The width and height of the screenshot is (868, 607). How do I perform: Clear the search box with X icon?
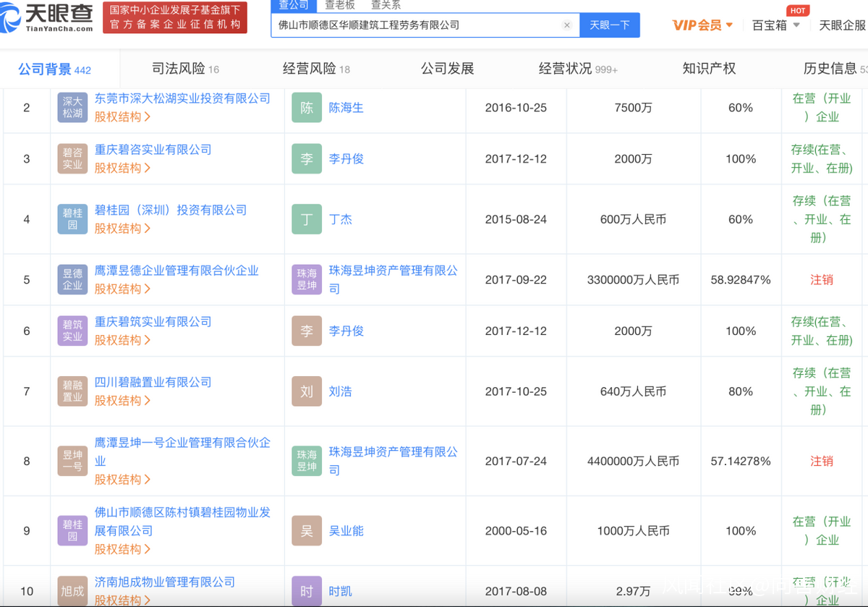567,25
